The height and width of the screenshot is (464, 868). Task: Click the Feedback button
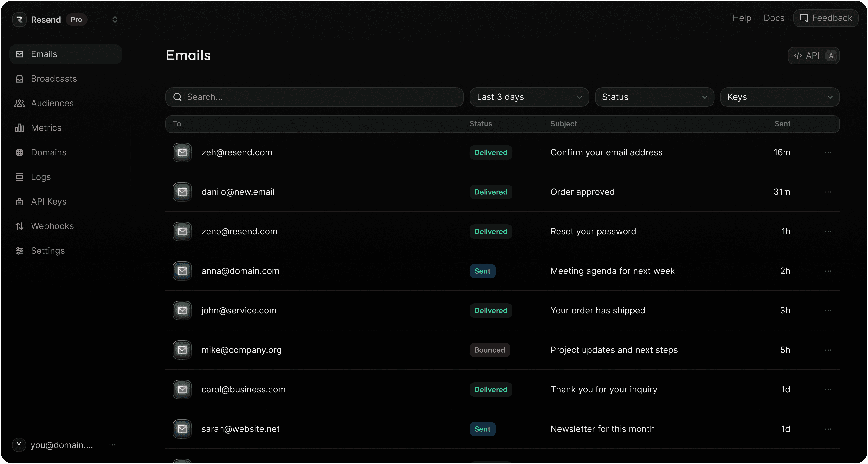[826, 18]
